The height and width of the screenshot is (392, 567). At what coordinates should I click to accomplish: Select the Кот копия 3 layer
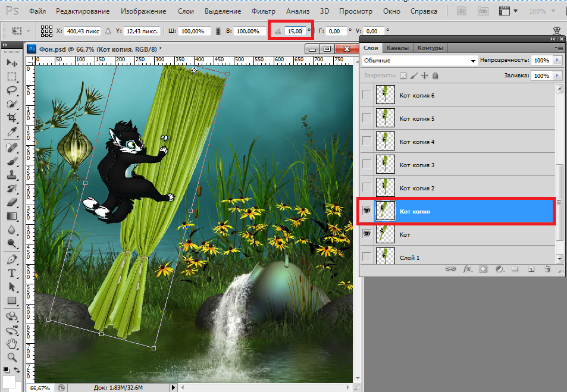(452, 165)
